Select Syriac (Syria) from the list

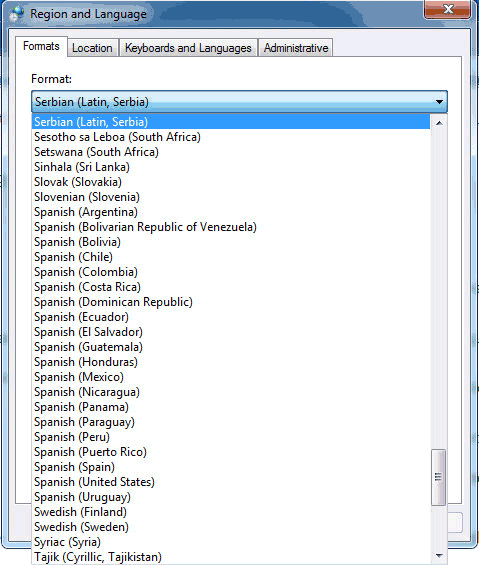pyautogui.click(x=231, y=542)
